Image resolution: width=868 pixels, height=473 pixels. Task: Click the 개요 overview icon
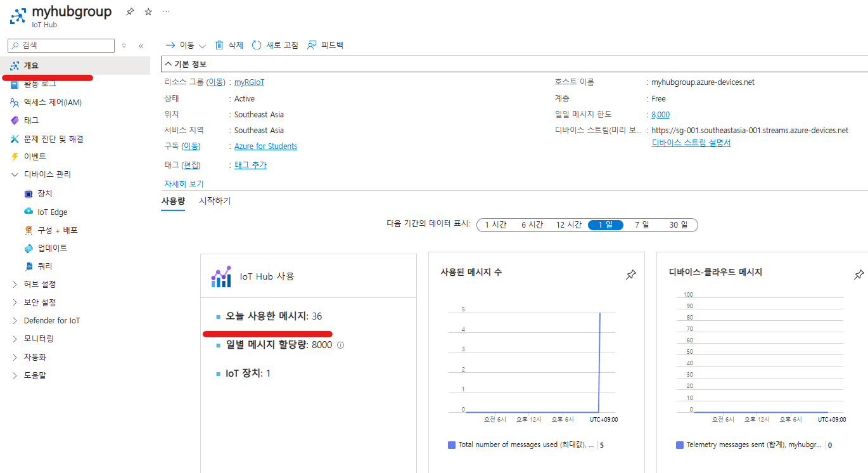[15, 65]
